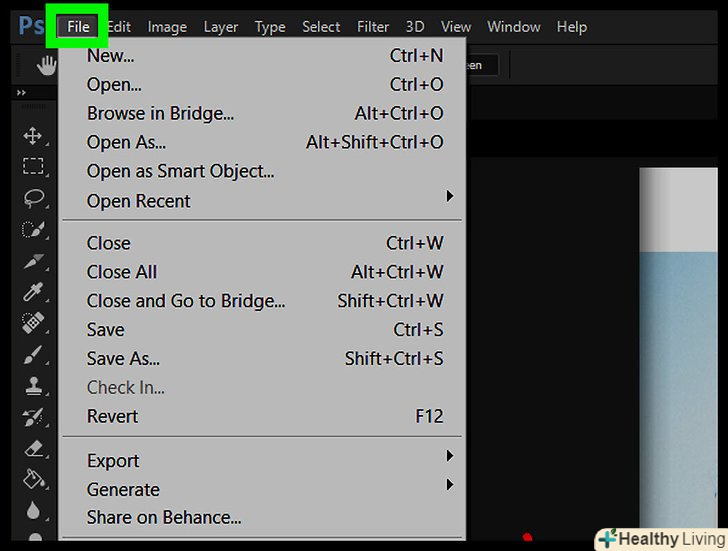Choose Save As... from the File menu

click(x=123, y=358)
